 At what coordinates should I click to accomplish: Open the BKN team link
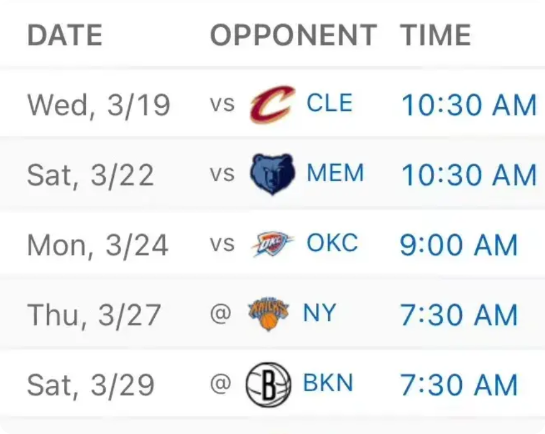click(x=328, y=383)
